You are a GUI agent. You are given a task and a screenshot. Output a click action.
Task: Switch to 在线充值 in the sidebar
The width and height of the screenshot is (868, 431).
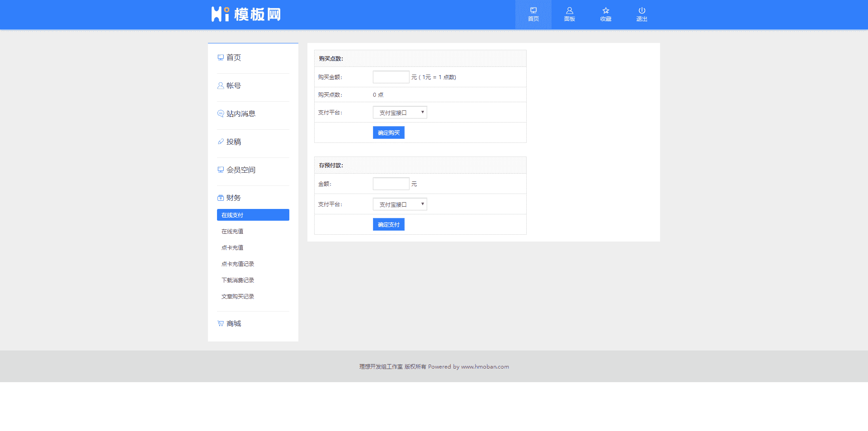pos(232,231)
